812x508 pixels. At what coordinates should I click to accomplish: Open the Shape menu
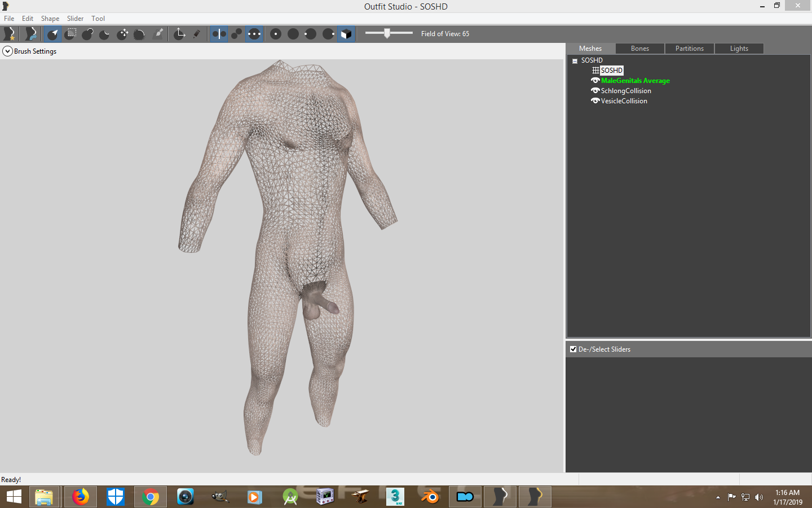coord(50,19)
